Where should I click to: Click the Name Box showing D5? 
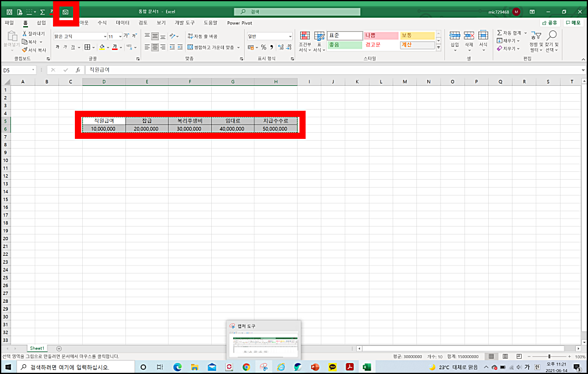pyautogui.click(x=19, y=70)
